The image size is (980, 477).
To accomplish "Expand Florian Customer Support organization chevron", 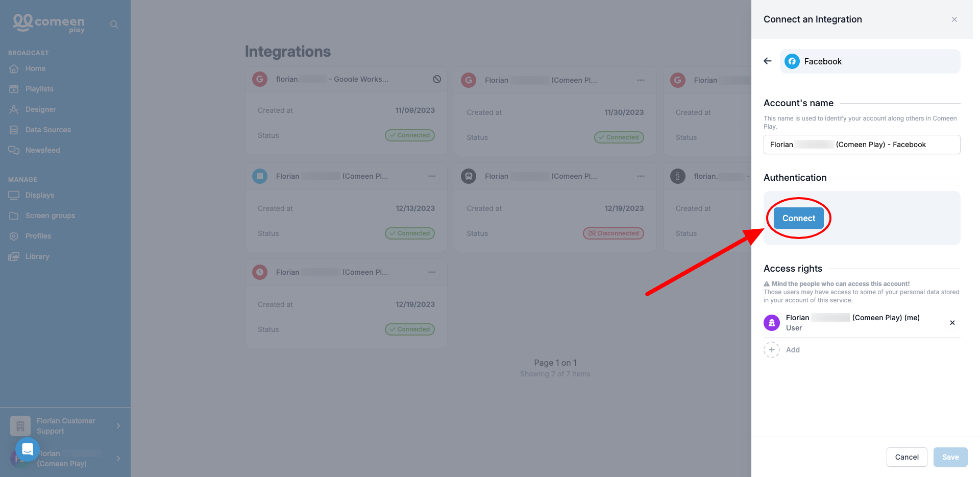I will [x=118, y=426].
